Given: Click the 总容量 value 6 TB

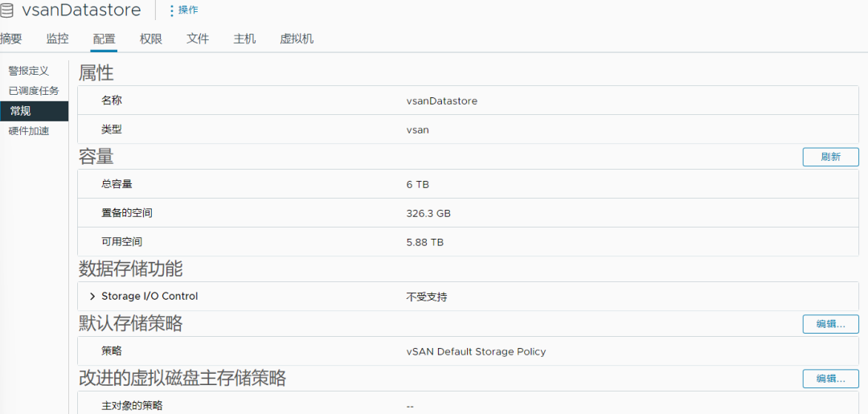Looking at the screenshot, I should pyautogui.click(x=417, y=184).
